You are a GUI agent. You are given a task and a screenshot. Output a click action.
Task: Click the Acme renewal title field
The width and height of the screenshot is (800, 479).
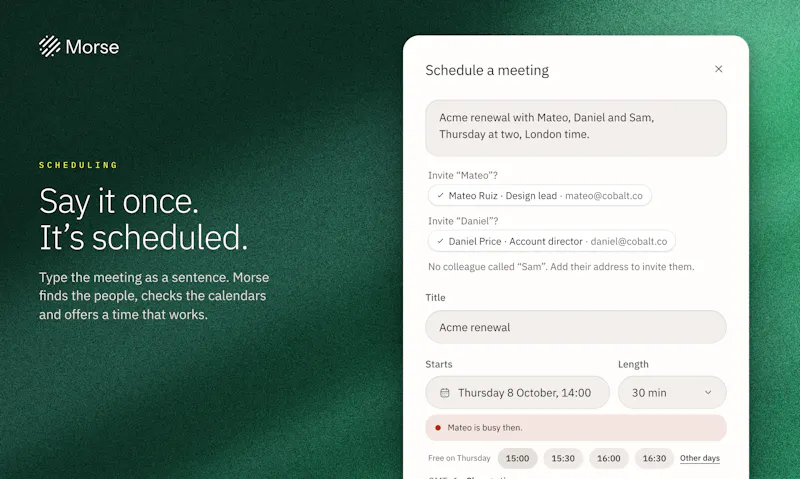[x=576, y=327]
